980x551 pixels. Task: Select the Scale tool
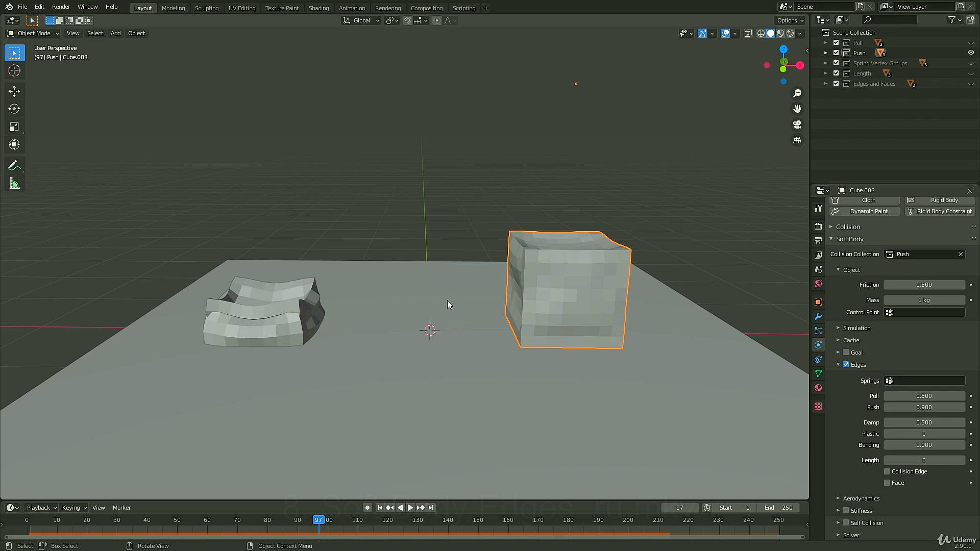click(14, 127)
